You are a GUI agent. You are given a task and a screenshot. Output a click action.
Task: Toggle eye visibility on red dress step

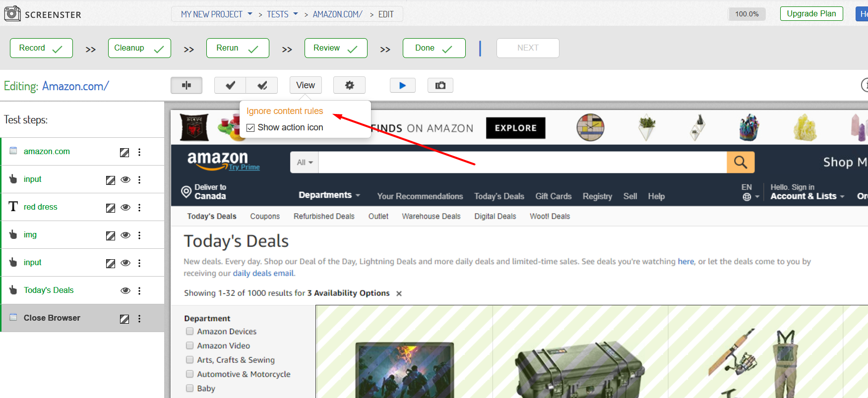pos(125,208)
